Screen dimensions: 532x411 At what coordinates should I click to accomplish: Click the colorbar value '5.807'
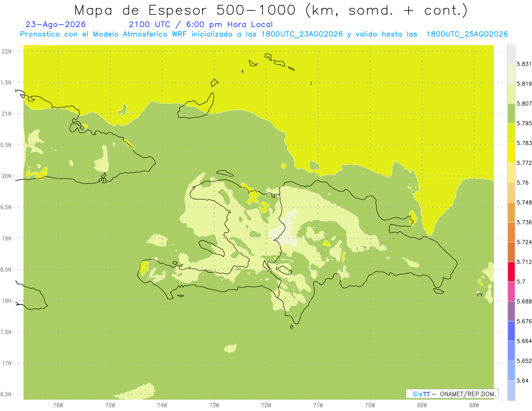point(524,103)
